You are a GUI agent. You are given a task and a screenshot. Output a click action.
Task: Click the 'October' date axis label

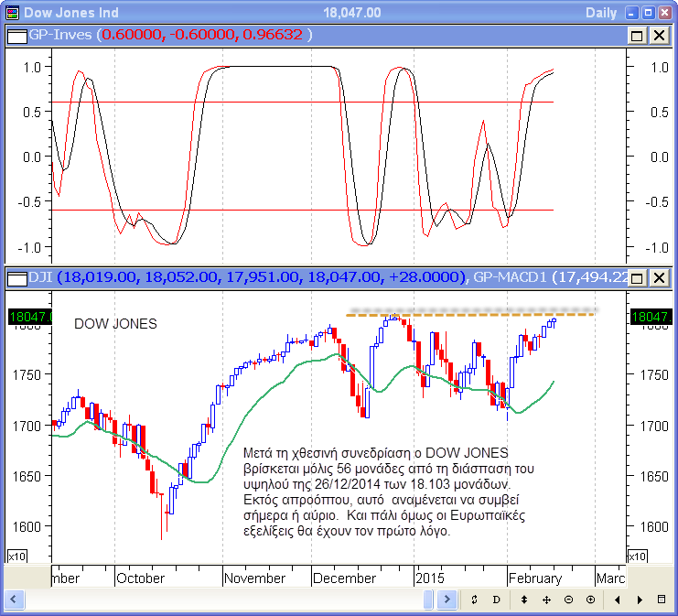coord(141,578)
